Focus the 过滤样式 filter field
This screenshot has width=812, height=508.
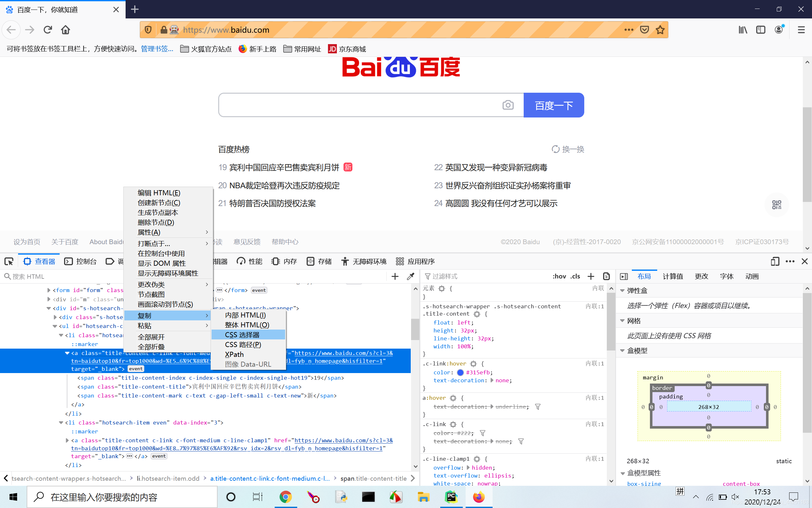[485, 276]
